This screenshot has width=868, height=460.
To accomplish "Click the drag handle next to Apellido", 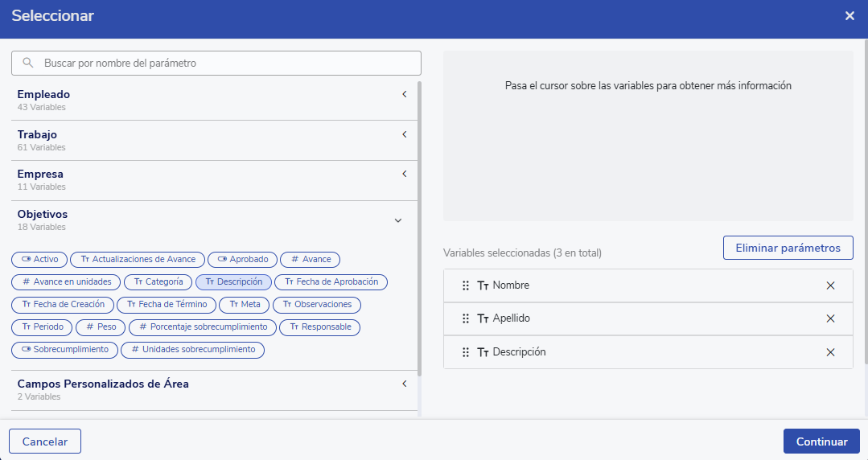I will click(x=466, y=318).
